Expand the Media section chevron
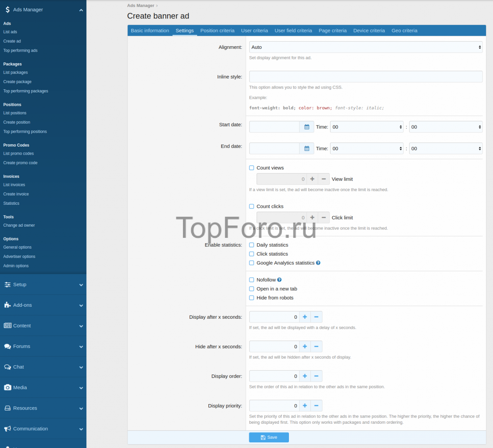Image resolution: width=493 pixels, height=448 pixels. 81,388
